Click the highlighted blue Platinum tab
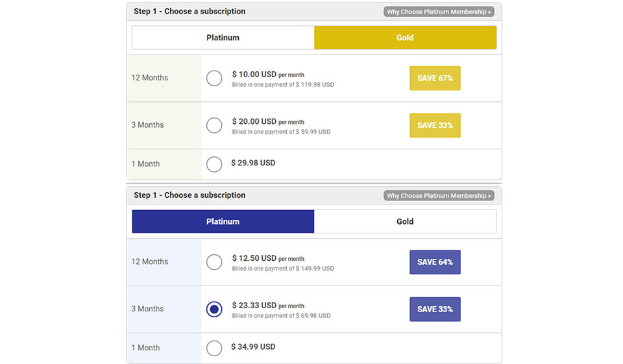623x364 pixels. pyautogui.click(x=223, y=221)
